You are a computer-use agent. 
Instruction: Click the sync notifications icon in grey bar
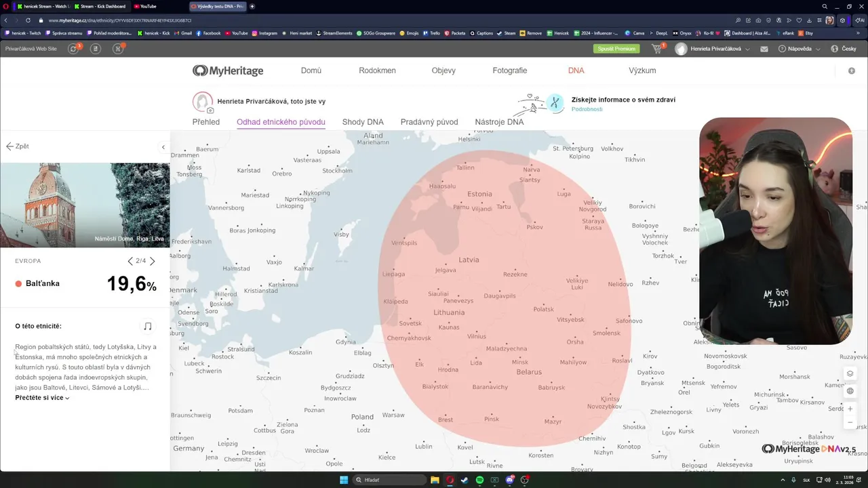73,49
